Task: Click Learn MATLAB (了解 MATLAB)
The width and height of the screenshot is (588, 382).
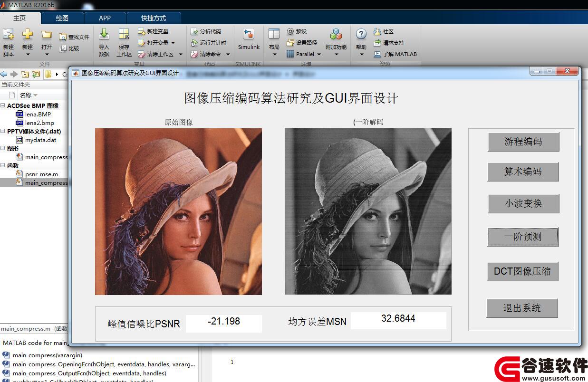Action: pyautogui.click(x=395, y=54)
